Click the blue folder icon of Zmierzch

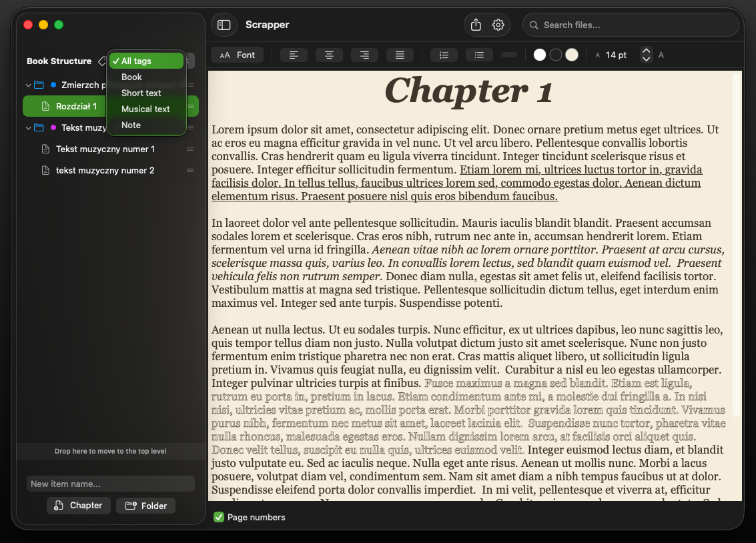point(39,85)
